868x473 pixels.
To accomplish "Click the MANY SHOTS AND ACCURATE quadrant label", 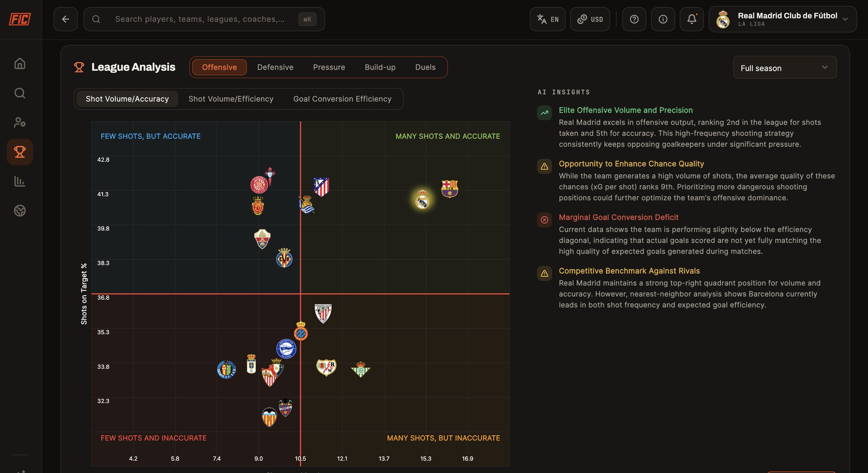I will 448,136.
